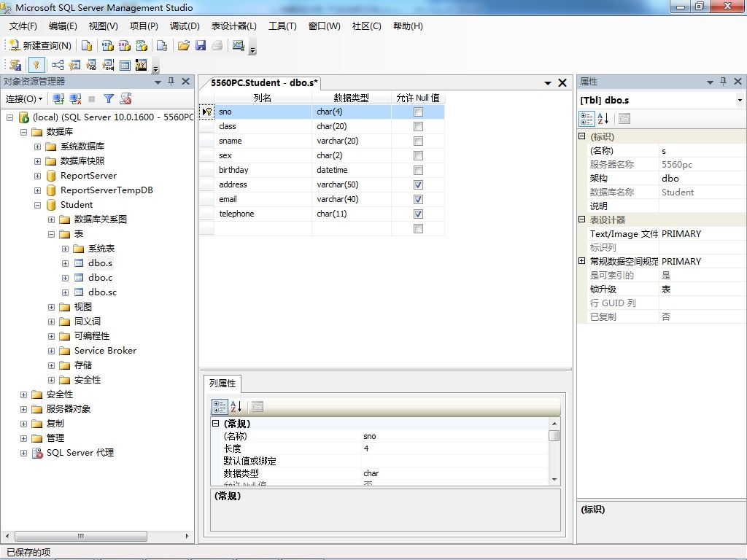Image resolution: width=747 pixels, height=560 pixels.
Task: Open the active documents list arrow
Action: tap(548, 83)
